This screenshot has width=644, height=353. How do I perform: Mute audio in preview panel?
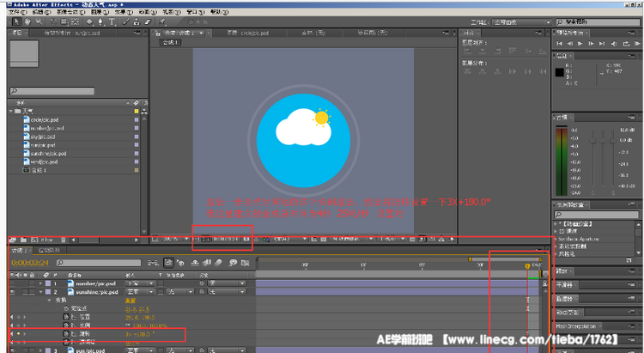(614, 43)
